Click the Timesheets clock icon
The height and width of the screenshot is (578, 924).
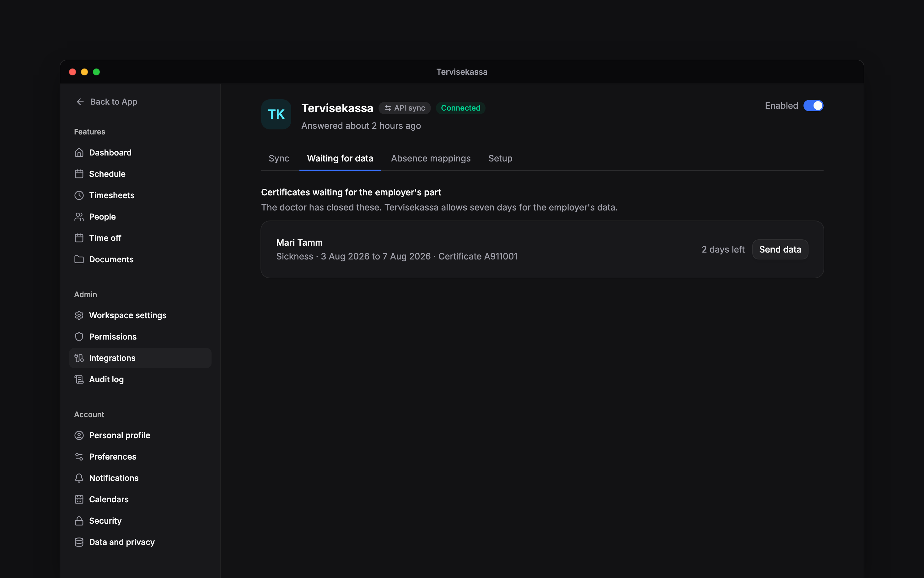79,195
